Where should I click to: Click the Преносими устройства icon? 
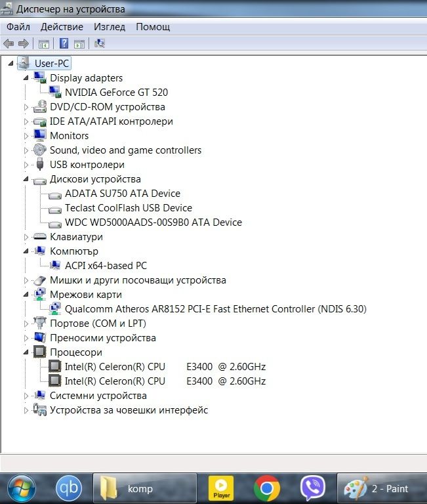pos(40,337)
